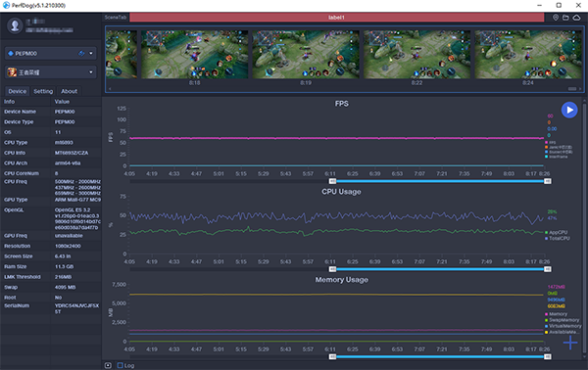The height and width of the screenshot is (370, 588).
Task: Click the left handle of FPS range slider
Action: point(332,181)
